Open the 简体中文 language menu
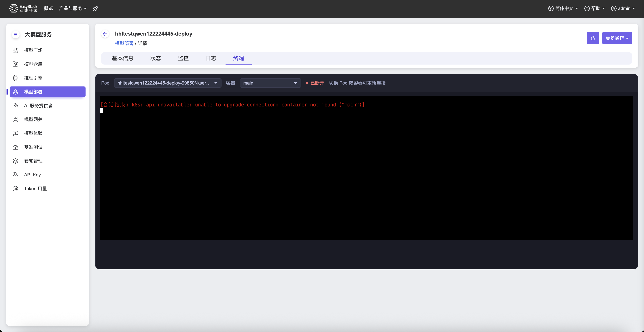 click(x=563, y=8)
